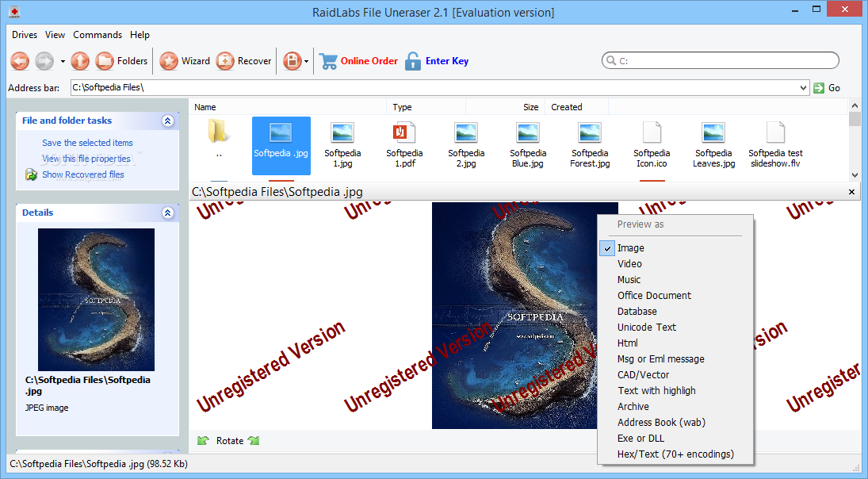This screenshot has width=868, height=479.
Task: Rotate the preview image right
Action: (x=254, y=441)
